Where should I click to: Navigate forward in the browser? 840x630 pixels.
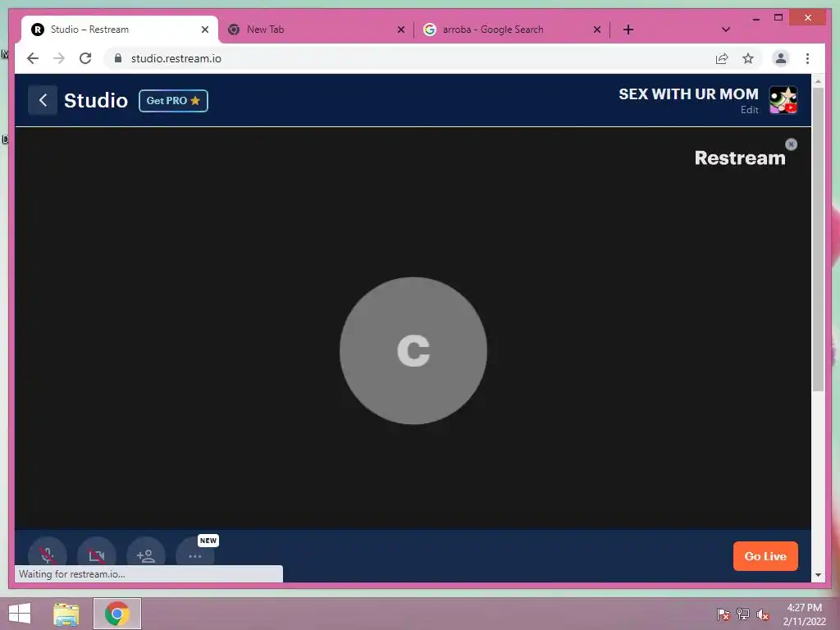[x=59, y=58]
